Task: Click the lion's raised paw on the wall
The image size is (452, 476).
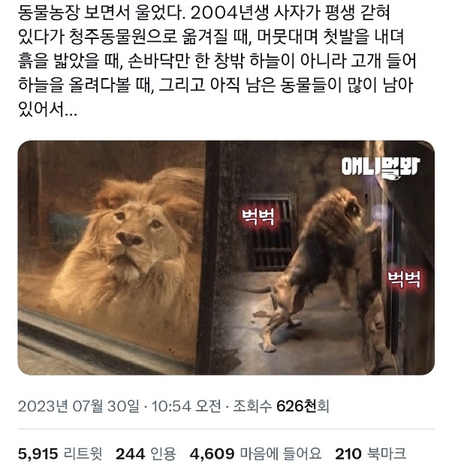Action: (x=372, y=226)
